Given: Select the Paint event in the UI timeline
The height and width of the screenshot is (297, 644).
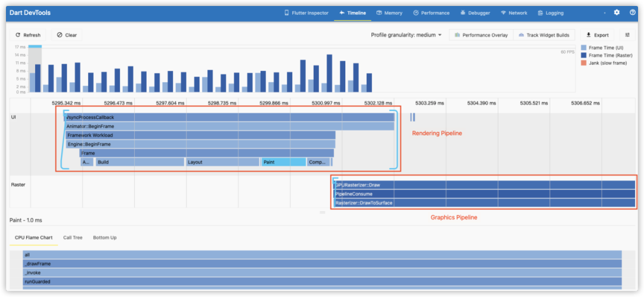Looking at the screenshot, I should (x=283, y=162).
